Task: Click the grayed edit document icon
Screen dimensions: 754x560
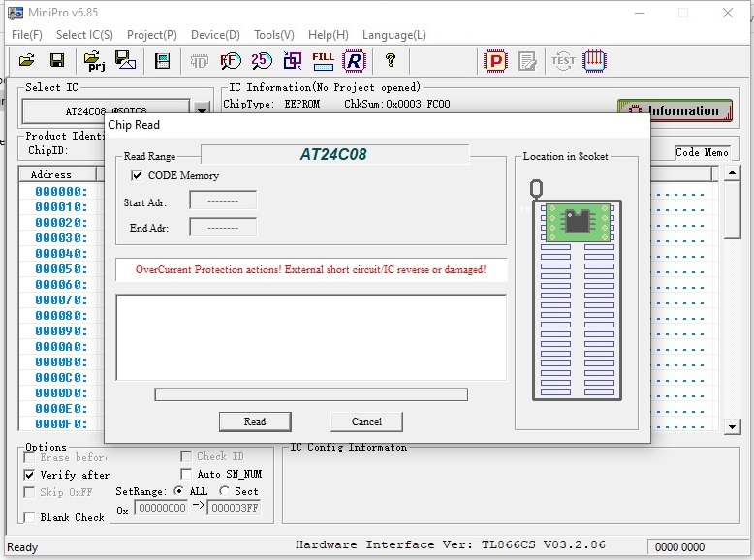Action: tap(527, 61)
